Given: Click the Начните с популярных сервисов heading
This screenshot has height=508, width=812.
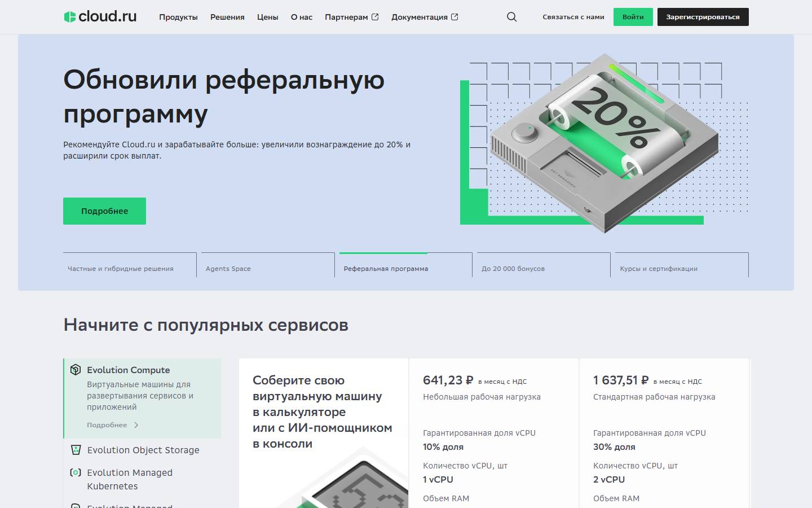Looking at the screenshot, I should click(x=206, y=325).
